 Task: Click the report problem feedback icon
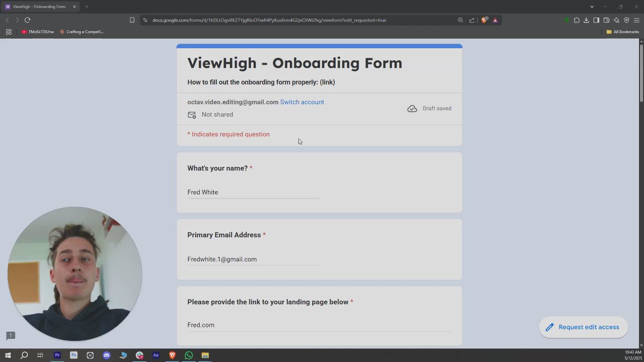11,335
